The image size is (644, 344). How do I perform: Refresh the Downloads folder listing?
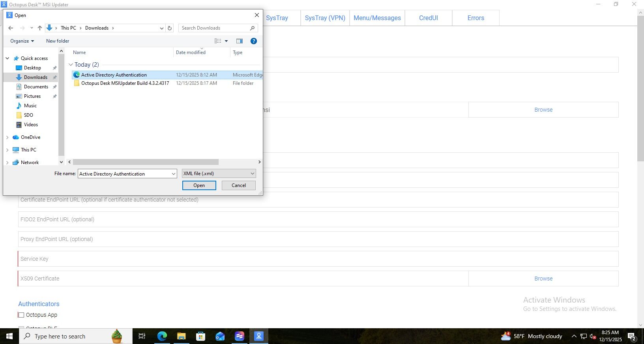point(170,28)
